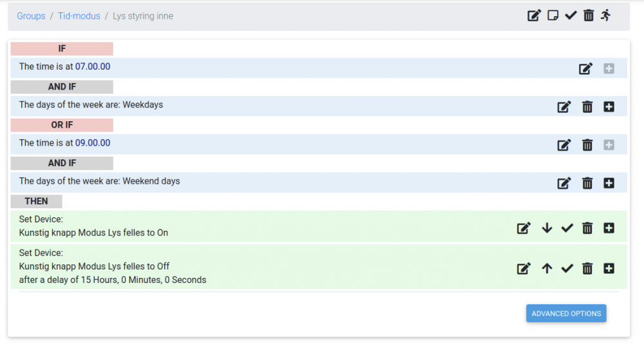
Task: Move the 'felles to Off' action up
Action: coord(547,269)
